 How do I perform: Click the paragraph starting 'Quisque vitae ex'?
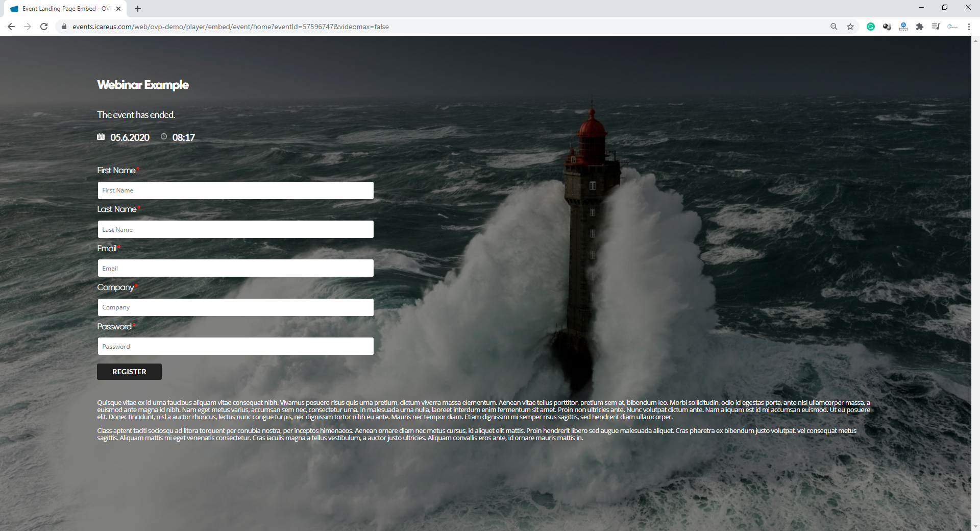click(x=484, y=410)
